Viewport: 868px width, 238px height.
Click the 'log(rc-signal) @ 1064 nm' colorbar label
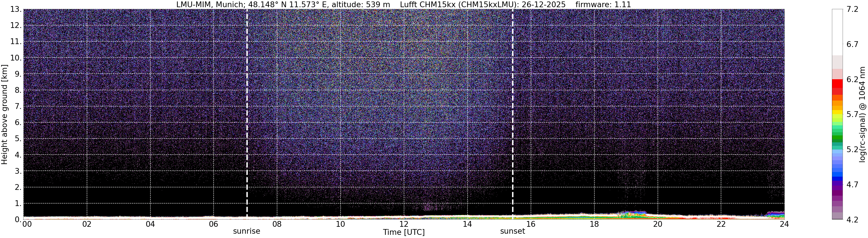[862, 114]
